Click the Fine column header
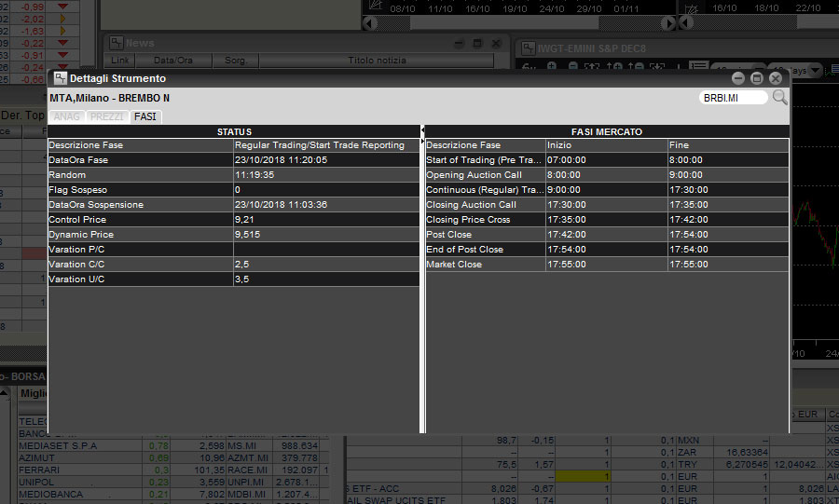Image resolution: width=839 pixels, height=504 pixels. pos(728,144)
